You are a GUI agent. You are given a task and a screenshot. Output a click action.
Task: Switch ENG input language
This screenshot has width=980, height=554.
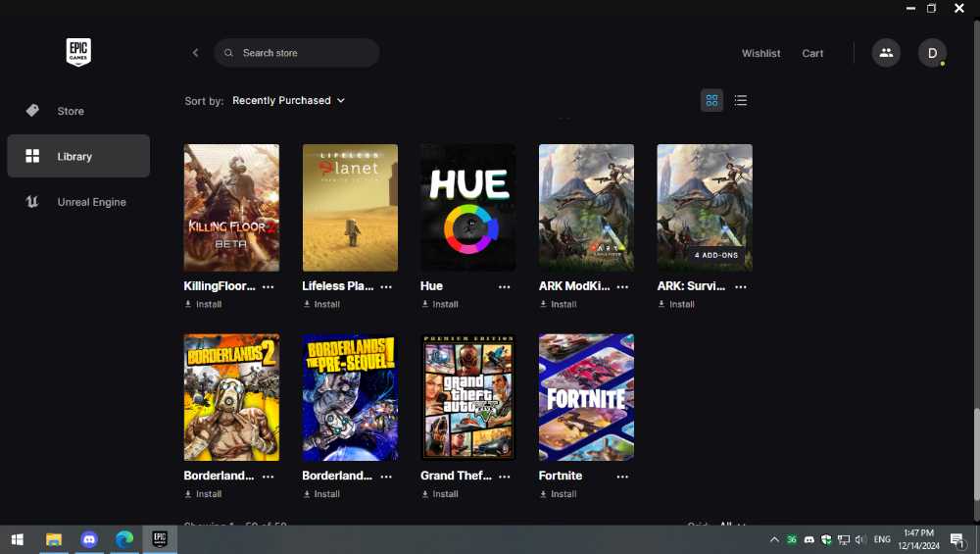(x=882, y=539)
